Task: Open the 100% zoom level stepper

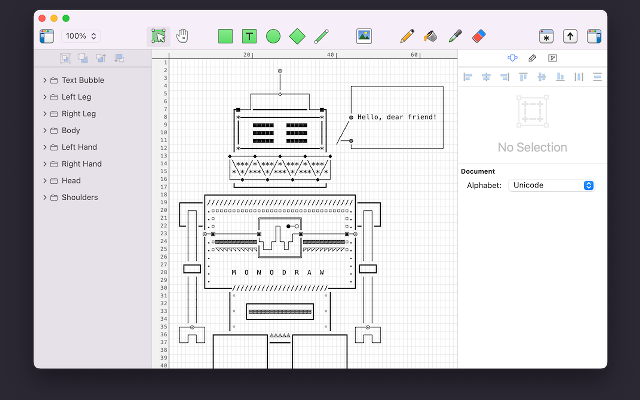Action: coord(81,36)
